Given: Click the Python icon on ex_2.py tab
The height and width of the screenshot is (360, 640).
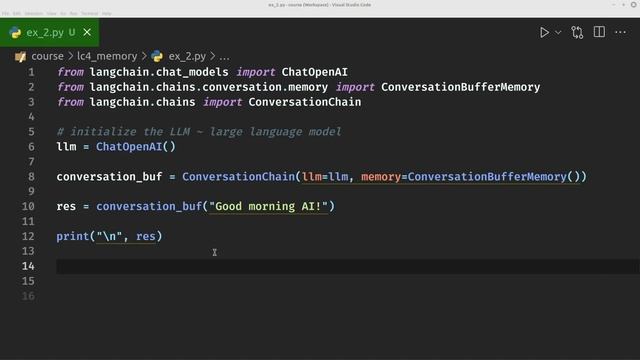Looking at the screenshot, I should pyautogui.click(x=15, y=32).
